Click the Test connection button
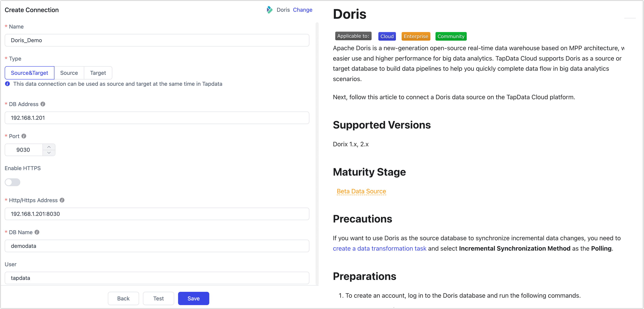 click(x=159, y=298)
